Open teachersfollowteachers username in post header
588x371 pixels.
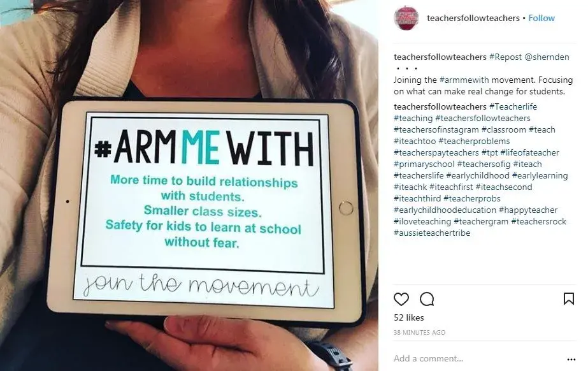[x=473, y=18]
